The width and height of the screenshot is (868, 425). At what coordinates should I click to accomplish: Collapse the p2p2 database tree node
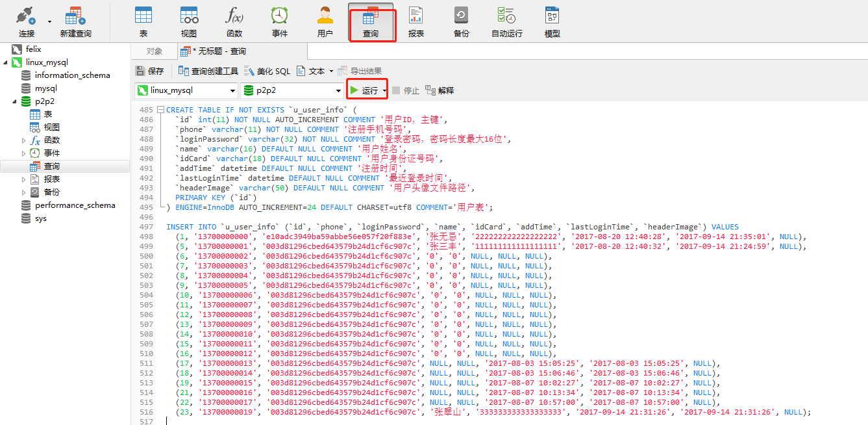point(14,101)
